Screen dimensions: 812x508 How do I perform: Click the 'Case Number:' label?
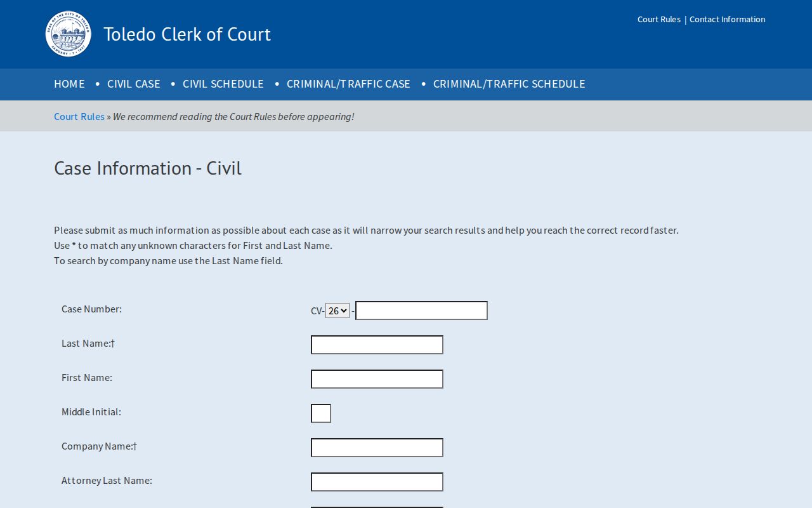(91, 309)
